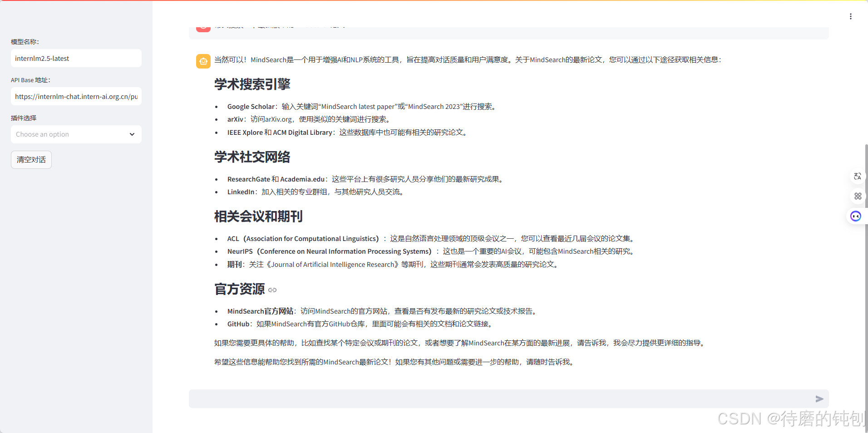The height and width of the screenshot is (433, 868).
Task: Open the Choose an option plugin selector
Action: click(x=76, y=134)
